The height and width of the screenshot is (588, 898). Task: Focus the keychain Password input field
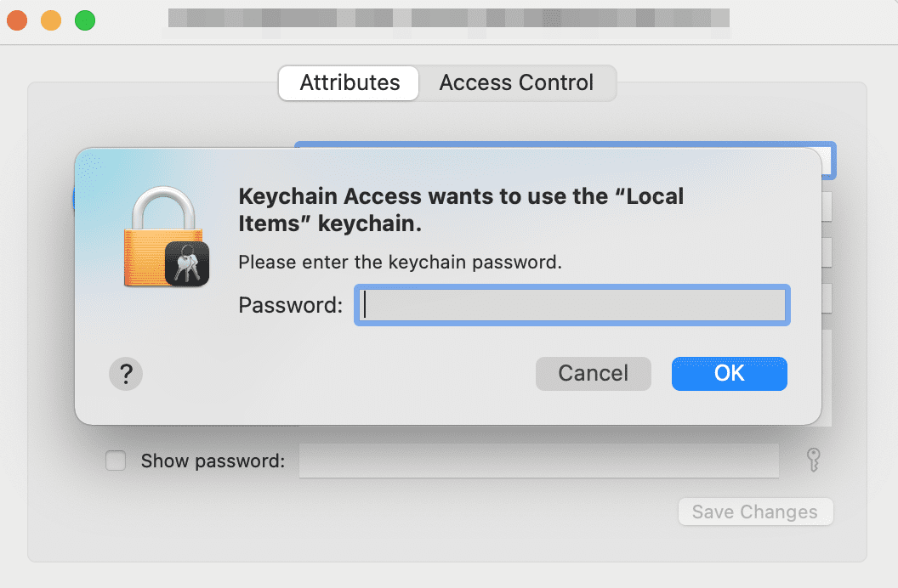tap(572, 306)
